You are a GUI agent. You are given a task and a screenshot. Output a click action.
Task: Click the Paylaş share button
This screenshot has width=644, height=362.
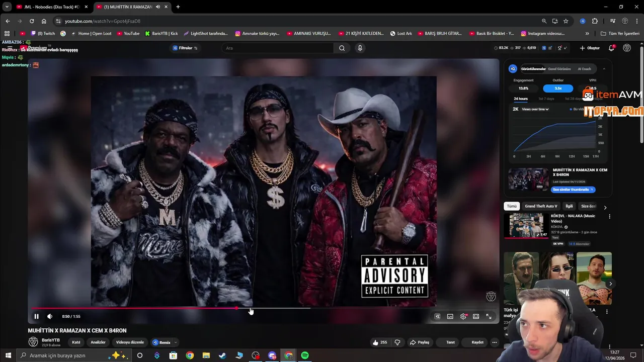tap(420, 342)
